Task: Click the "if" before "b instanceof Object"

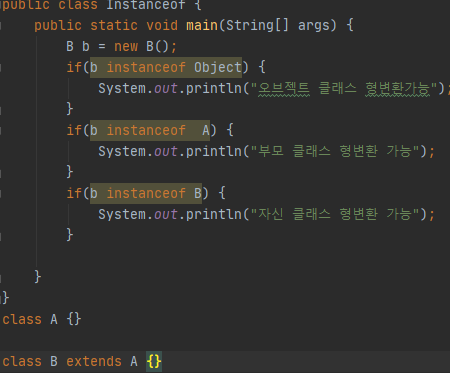Action: coord(74,67)
